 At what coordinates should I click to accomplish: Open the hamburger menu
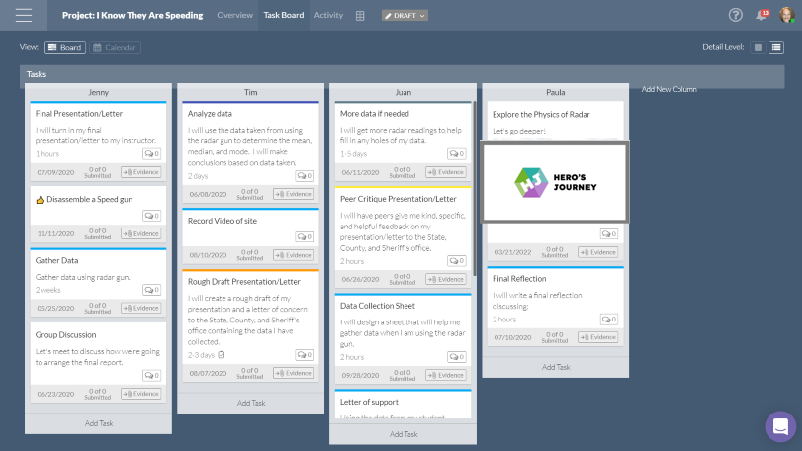(x=24, y=15)
